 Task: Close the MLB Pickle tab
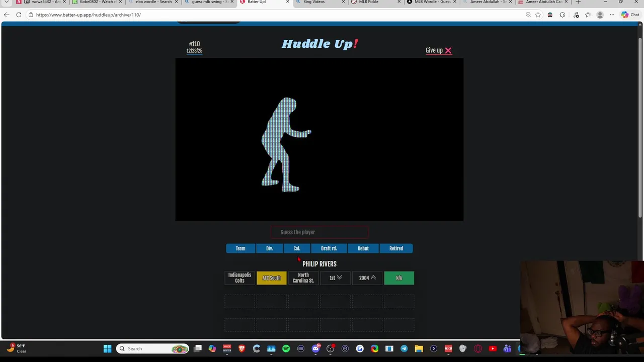[x=399, y=2]
